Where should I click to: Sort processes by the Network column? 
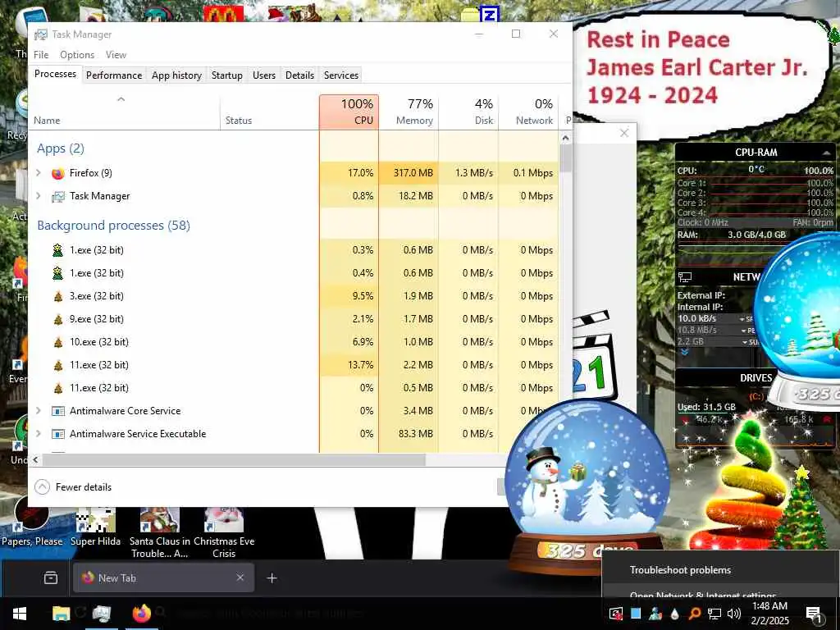529,112
